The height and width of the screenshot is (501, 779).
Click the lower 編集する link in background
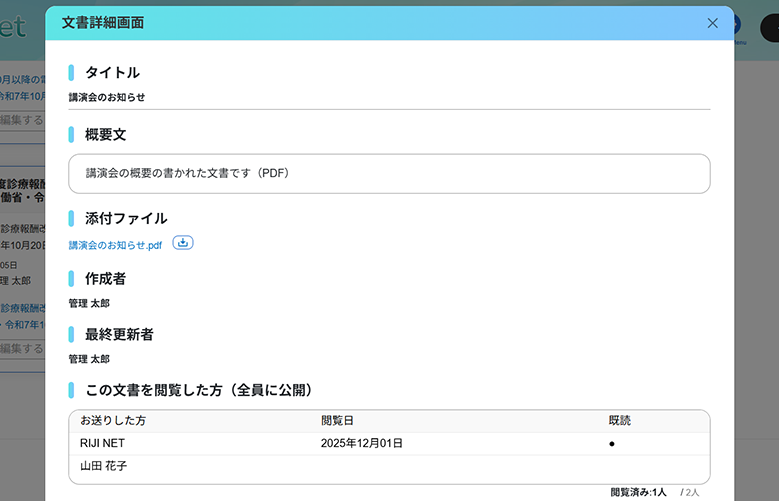[22, 348]
